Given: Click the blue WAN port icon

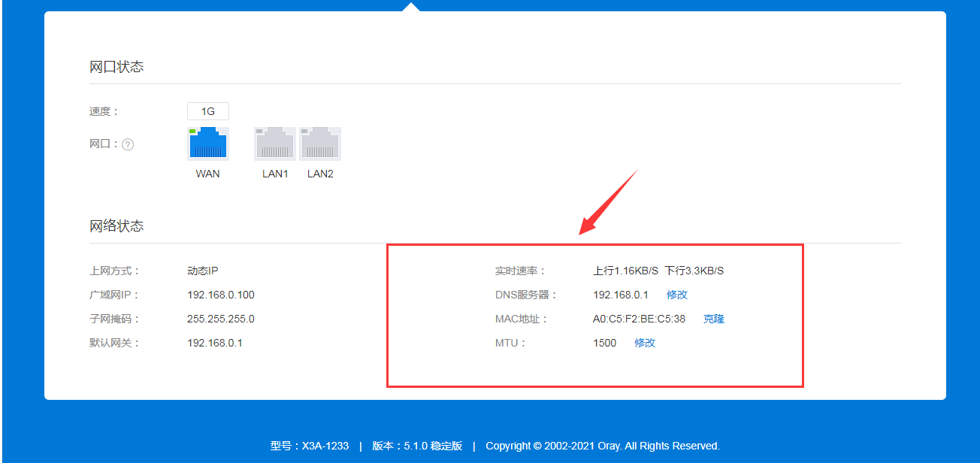Looking at the screenshot, I should [x=208, y=144].
